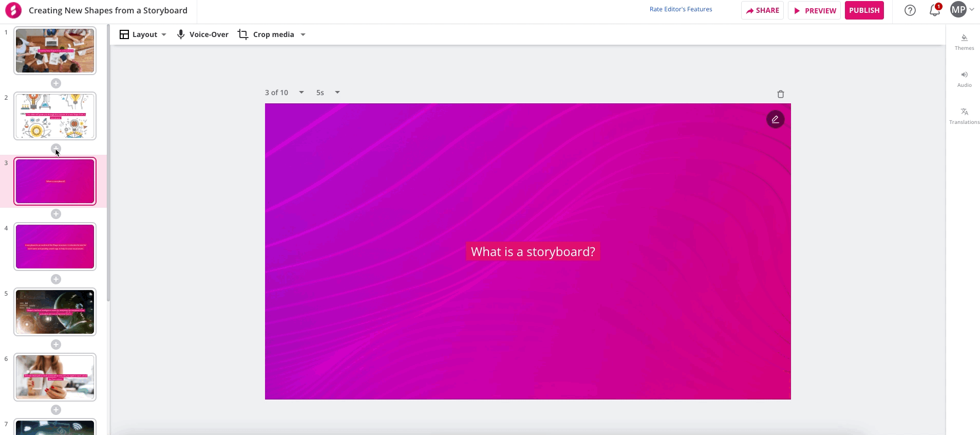Add a slide after slide 6
Viewport: 980px width, 435px height.
coord(56,410)
